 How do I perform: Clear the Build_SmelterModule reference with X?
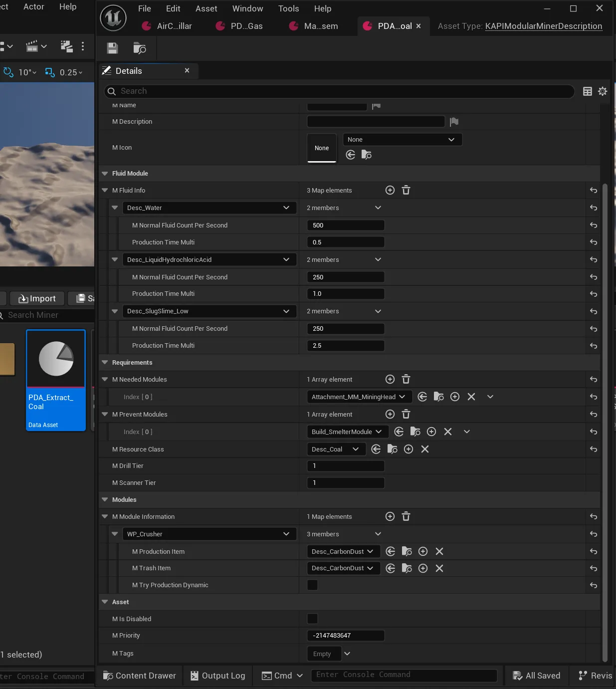(x=448, y=432)
